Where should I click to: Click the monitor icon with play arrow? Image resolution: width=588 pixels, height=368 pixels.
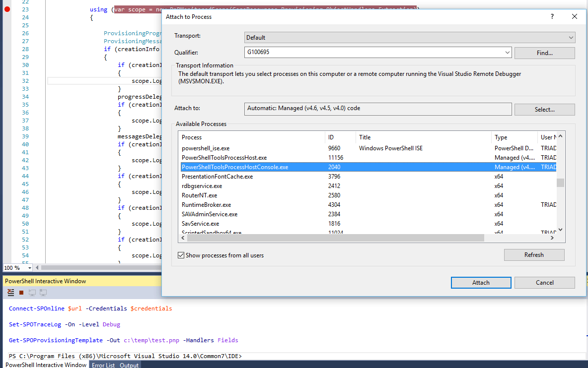click(32, 293)
